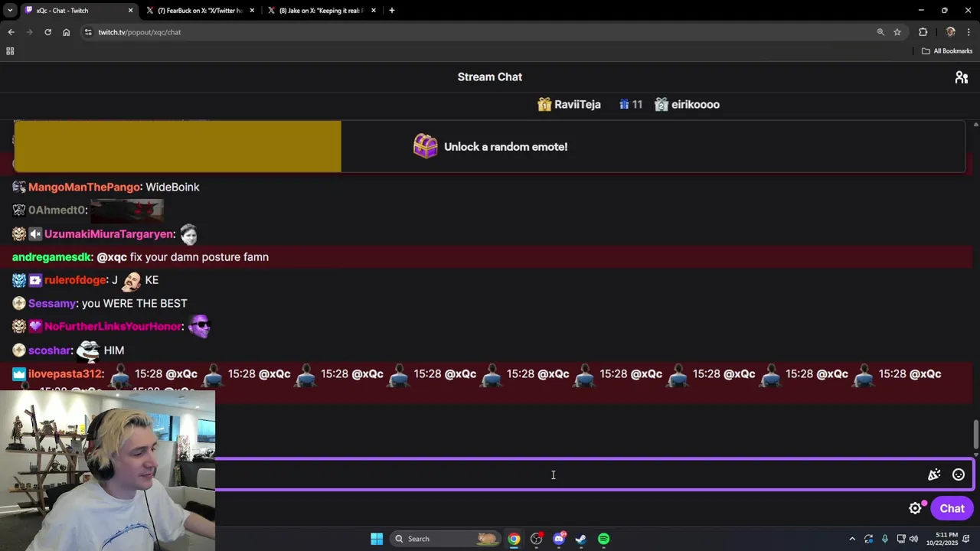Open Spotify from the taskbar
This screenshot has height=551, width=980.
(604, 539)
